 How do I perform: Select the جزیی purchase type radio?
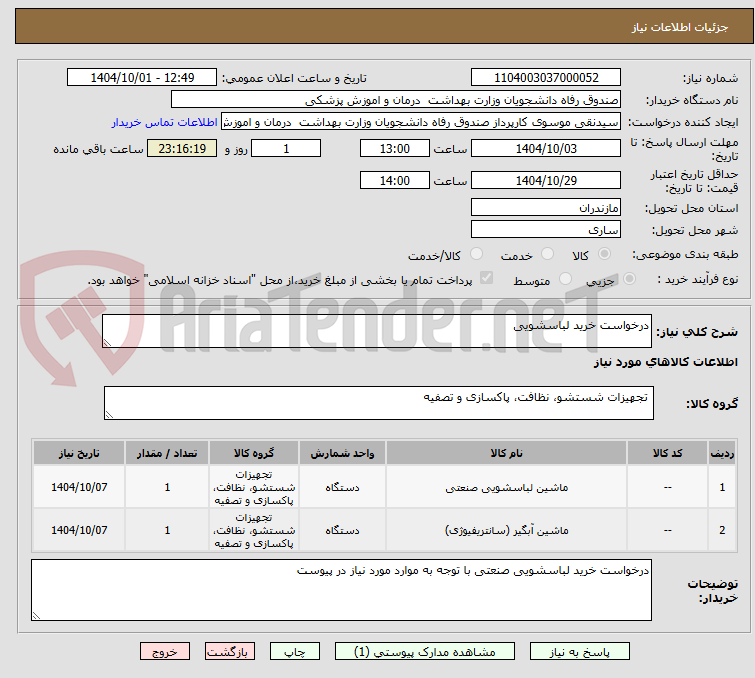(x=629, y=278)
